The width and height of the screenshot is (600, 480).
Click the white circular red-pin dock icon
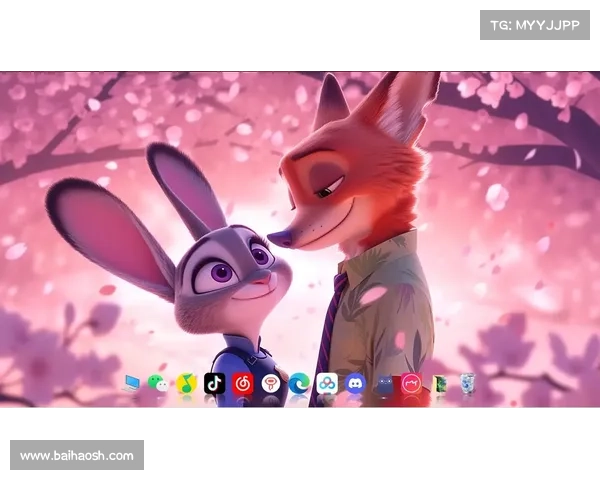coord(270,383)
